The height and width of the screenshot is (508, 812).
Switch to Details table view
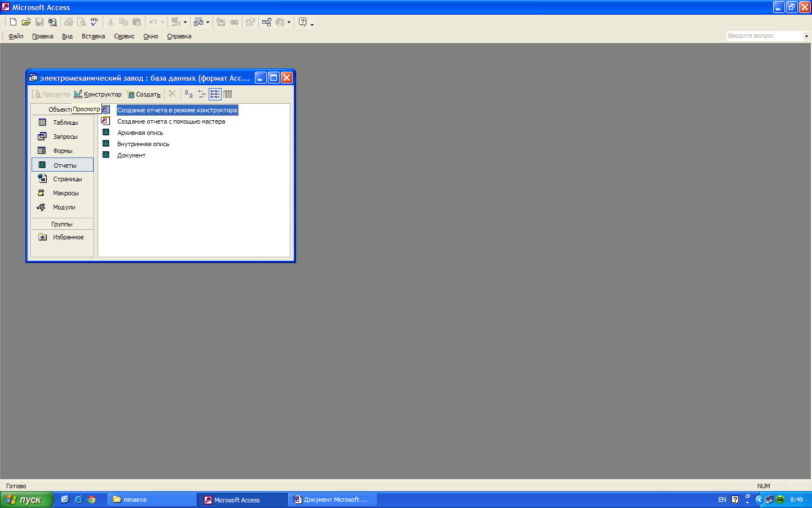click(228, 94)
